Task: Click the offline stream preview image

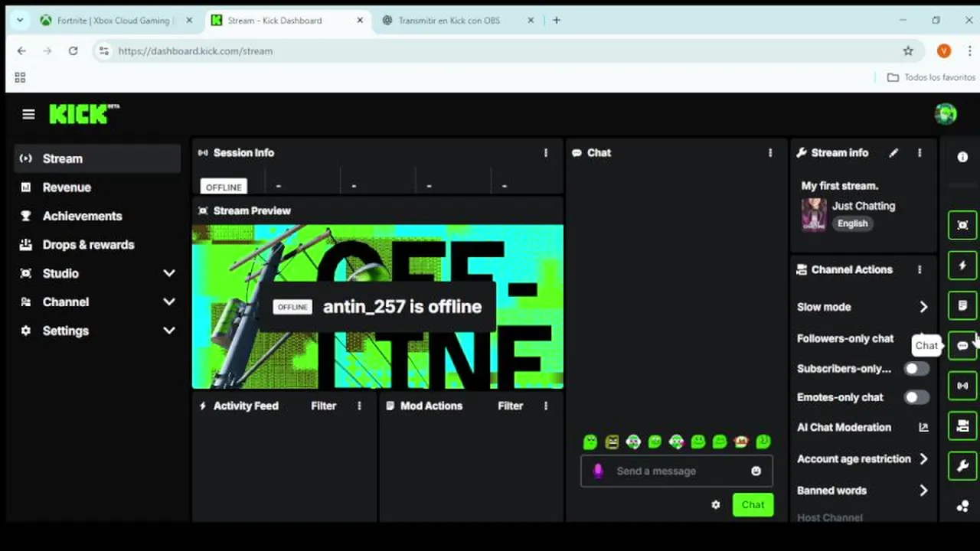Action: [x=377, y=307]
